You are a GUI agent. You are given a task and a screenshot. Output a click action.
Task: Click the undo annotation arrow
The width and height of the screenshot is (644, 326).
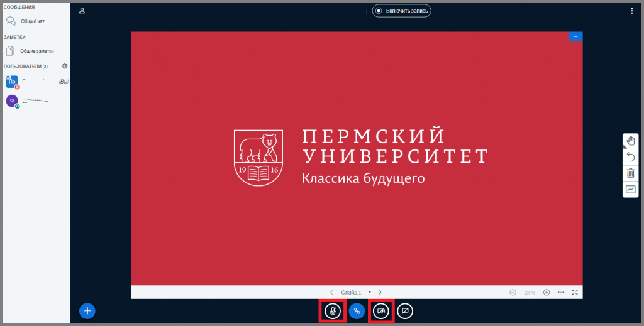click(630, 157)
